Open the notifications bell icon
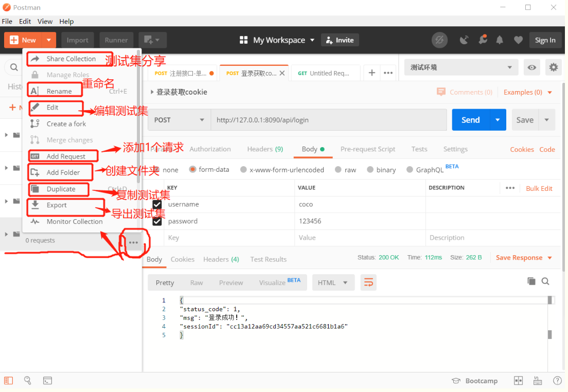Viewport: 568px width, 392px height. click(x=500, y=40)
